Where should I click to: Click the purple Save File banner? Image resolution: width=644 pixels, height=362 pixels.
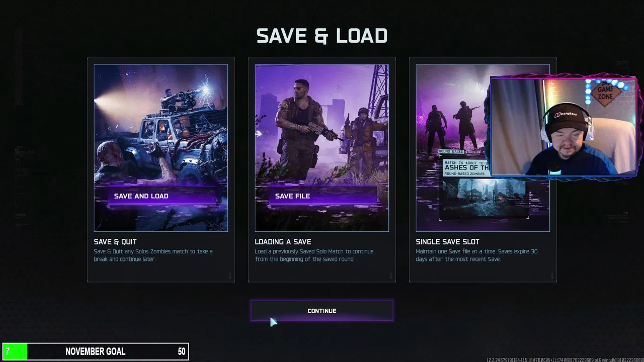click(x=323, y=196)
